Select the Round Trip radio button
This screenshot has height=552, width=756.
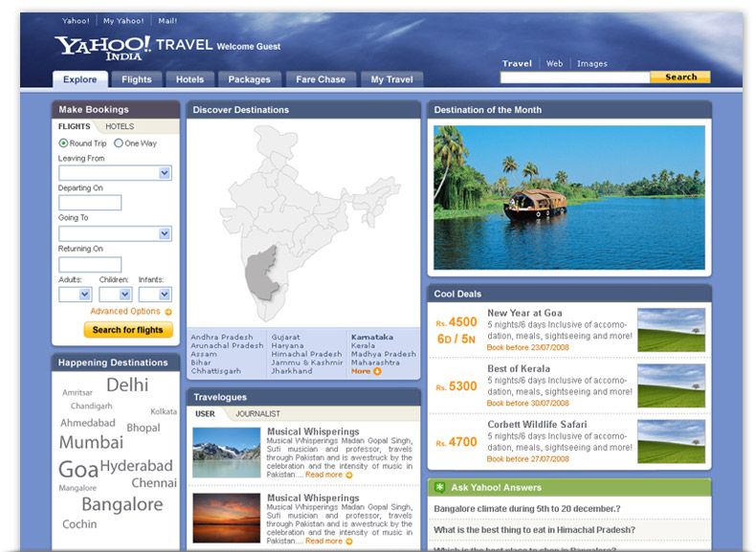[63, 144]
